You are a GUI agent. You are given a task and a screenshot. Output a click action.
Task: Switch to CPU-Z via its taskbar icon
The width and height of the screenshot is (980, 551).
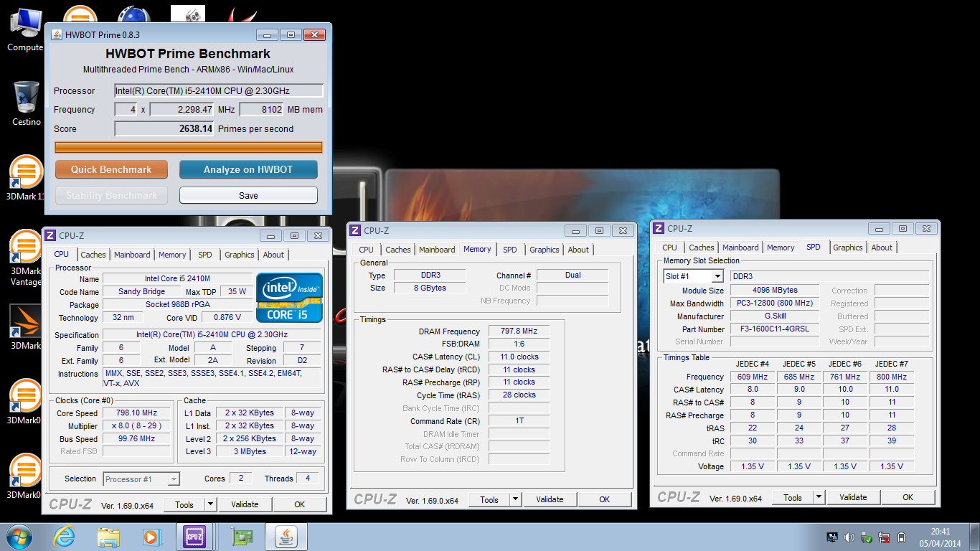(x=194, y=537)
